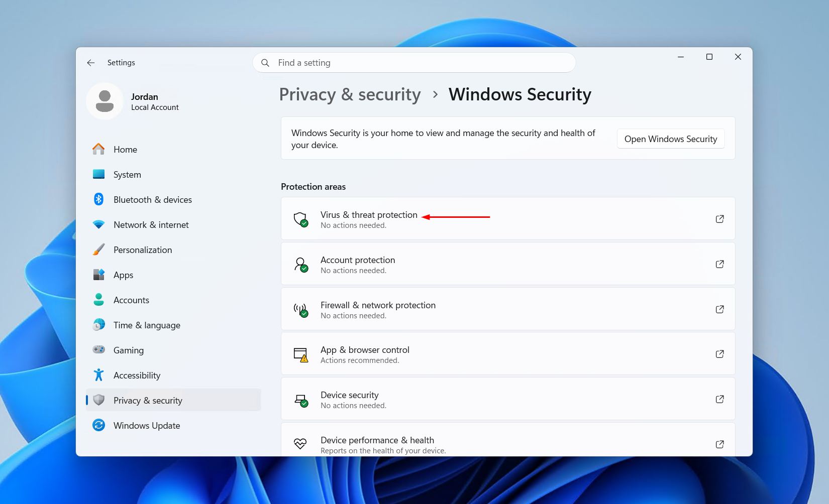829x504 pixels.
Task: Open Accounts settings page
Action: click(173, 300)
